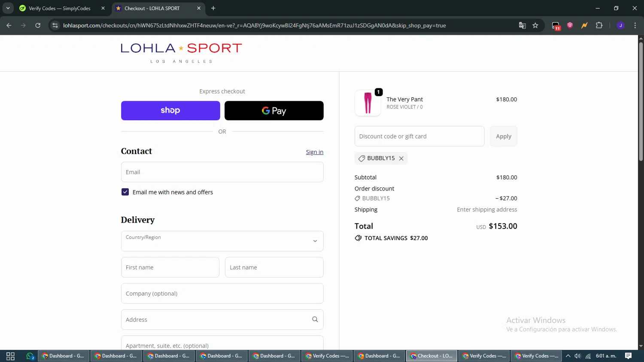This screenshot has height=362, width=644.
Task: Click the tag icon in BUBBLY15 chip
Action: (362, 158)
